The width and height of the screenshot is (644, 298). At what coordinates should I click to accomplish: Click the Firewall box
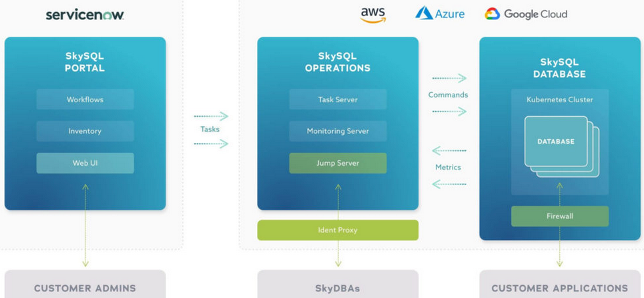(x=560, y=216)
